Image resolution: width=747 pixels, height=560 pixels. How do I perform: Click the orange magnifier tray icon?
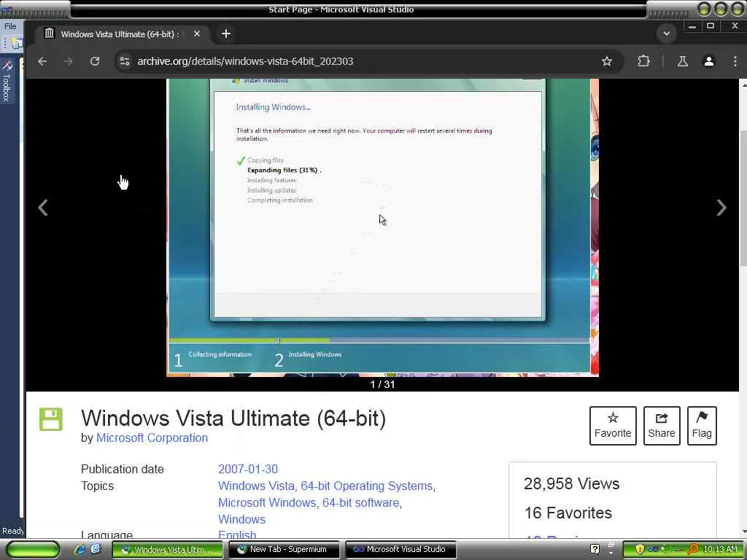[693, 550]
